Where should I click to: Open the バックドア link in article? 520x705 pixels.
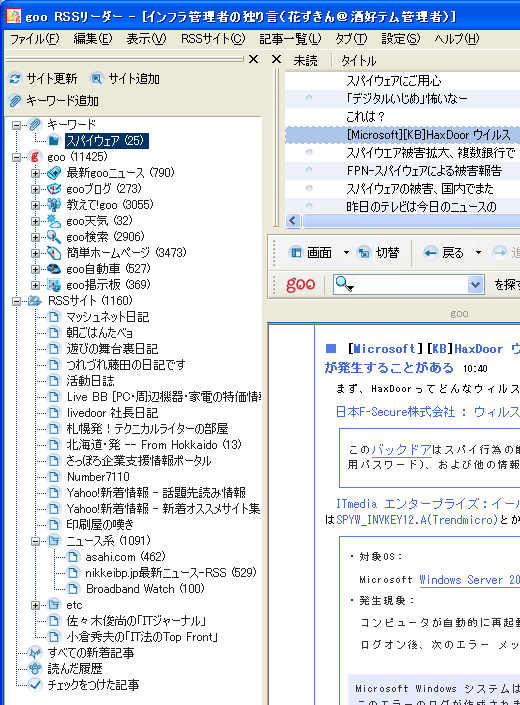click(401, 449)
